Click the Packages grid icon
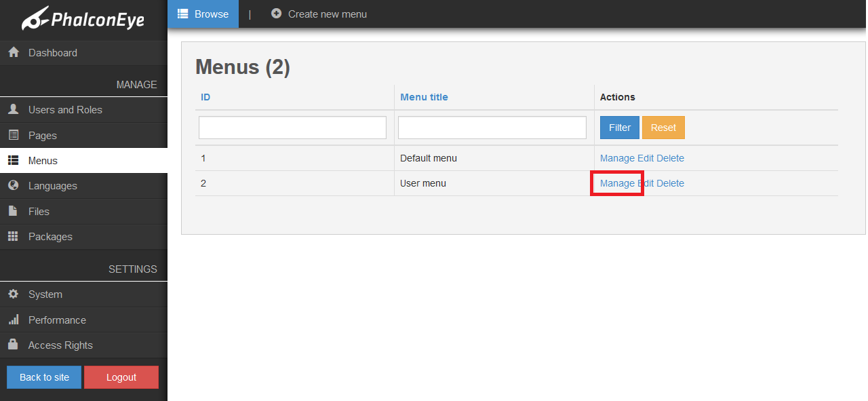The width and height of the screenshot is (868, 401). [13, 236]
